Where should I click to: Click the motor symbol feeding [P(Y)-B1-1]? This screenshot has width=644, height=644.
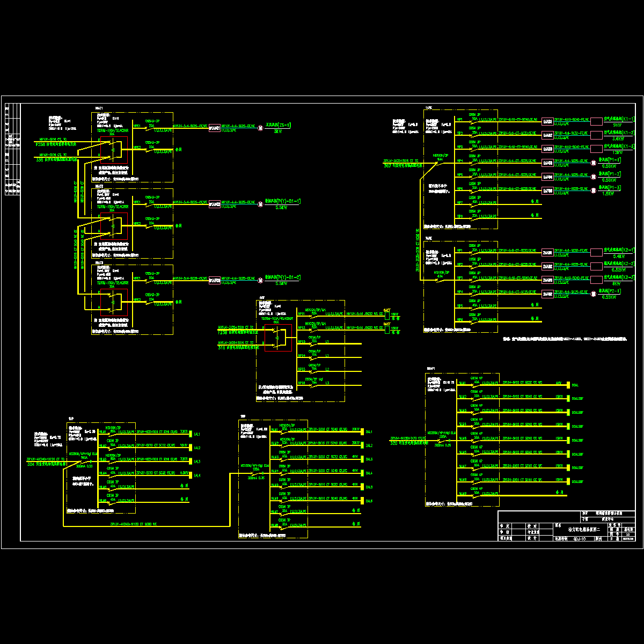261,203
